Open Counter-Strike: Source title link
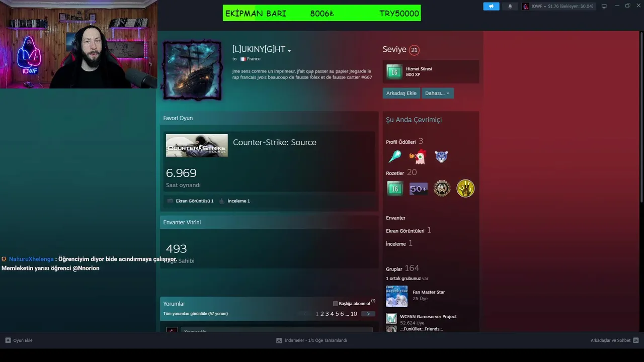644x362 pixels. point(275,142)
